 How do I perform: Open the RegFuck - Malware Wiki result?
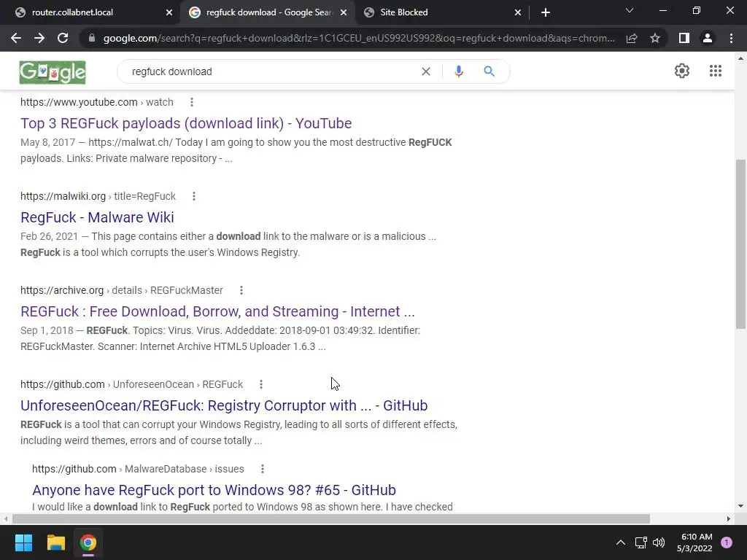pos(97,217)
